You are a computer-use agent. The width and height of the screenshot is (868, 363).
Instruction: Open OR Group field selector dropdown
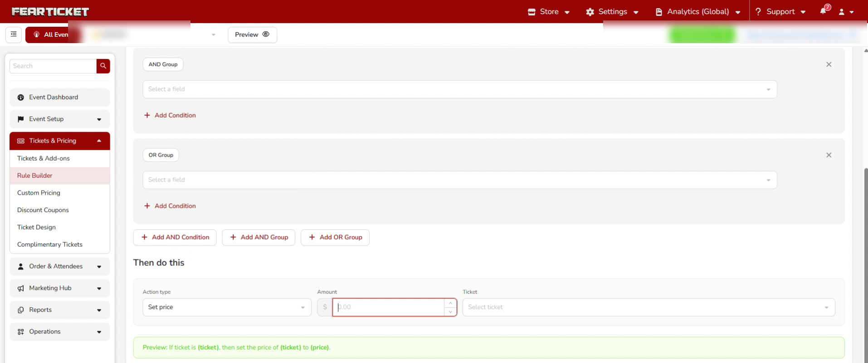click(460, 180)
